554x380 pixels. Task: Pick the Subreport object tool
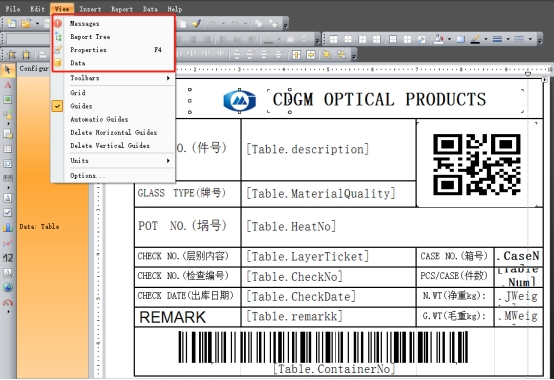[x=8, y=134]
